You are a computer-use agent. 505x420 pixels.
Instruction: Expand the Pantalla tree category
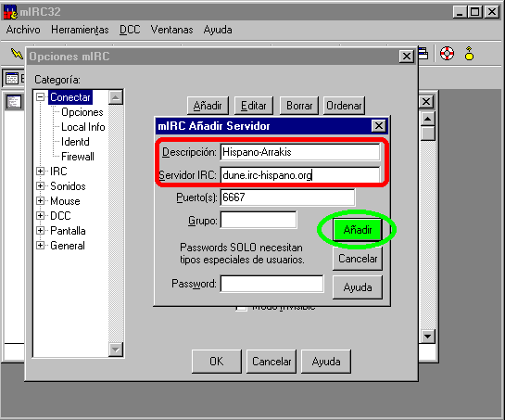pyautogui.click(x=40, y=231)
